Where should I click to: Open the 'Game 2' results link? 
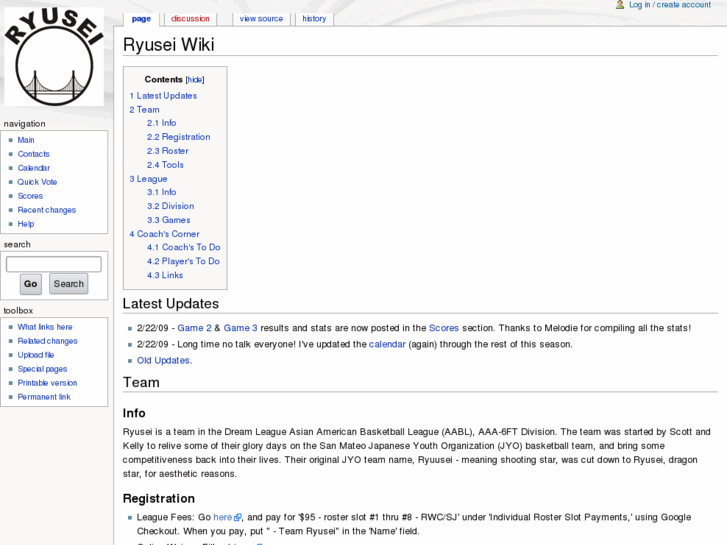click(194, 328)
